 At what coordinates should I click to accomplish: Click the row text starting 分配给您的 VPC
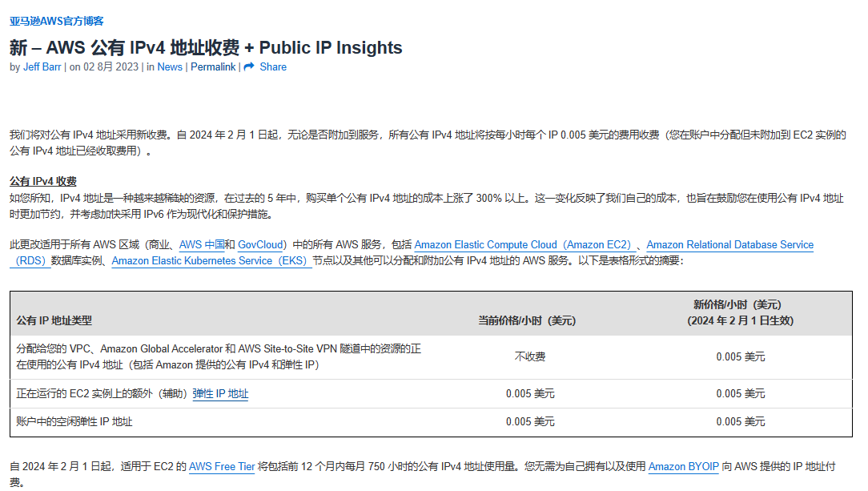219,357
